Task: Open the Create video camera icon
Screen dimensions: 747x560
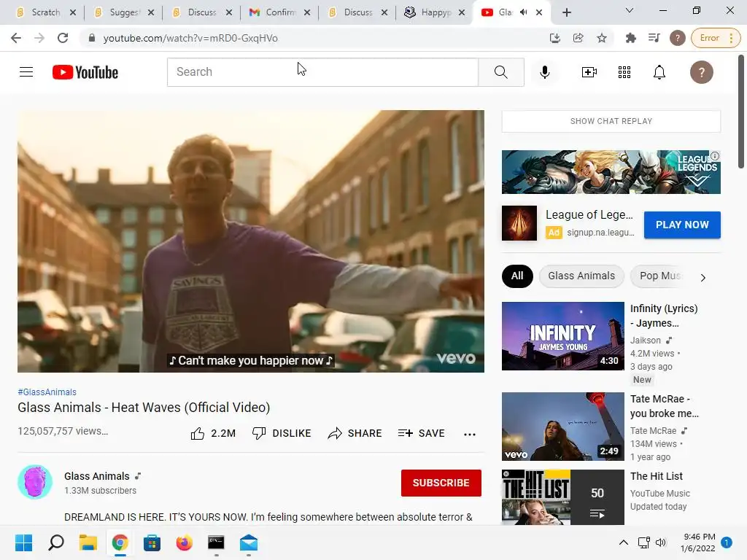Action: click(589, 72)
